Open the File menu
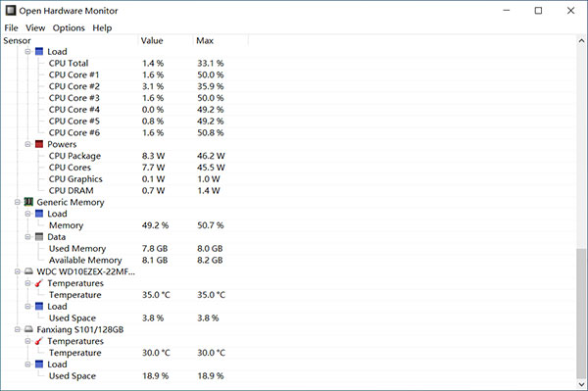588x391 pixels. coord(11,27)
